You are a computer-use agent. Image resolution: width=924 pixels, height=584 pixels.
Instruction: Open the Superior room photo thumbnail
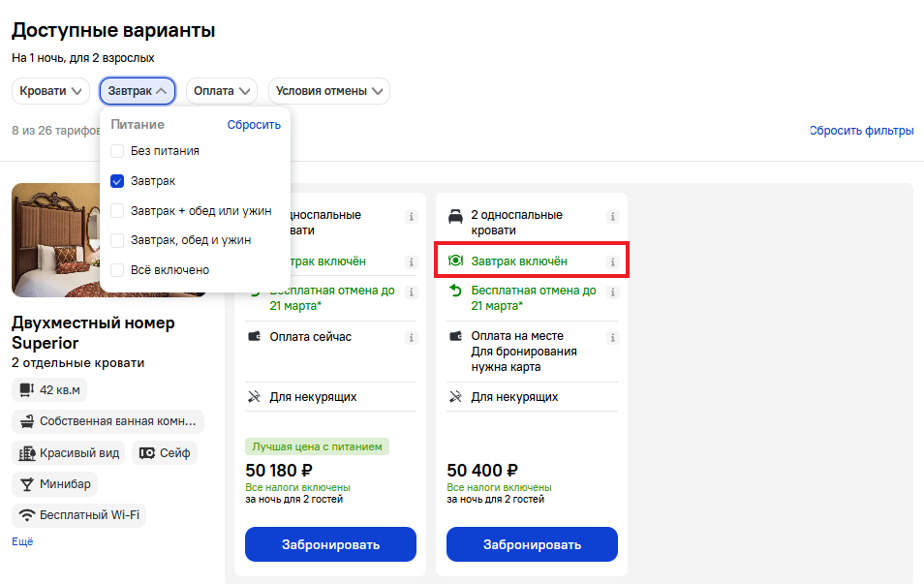56,240
